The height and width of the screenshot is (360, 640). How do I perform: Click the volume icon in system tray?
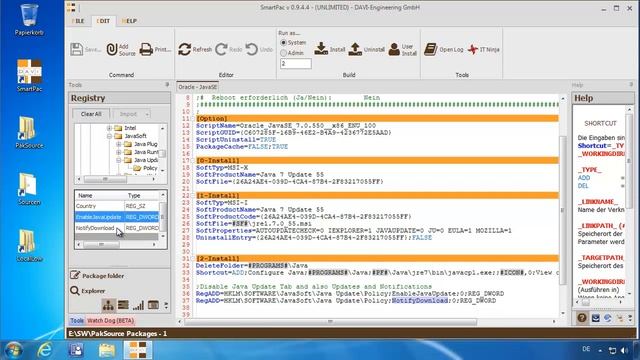click(x=624, y=350)
